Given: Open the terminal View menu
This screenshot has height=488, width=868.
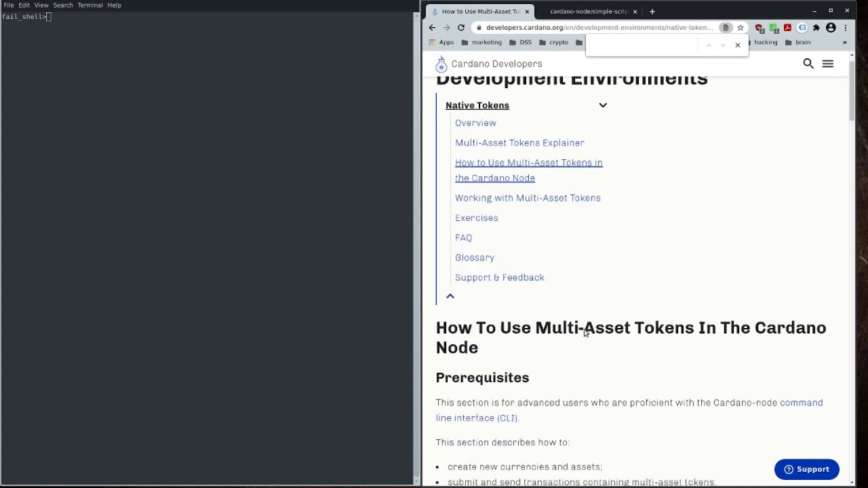Looking at the screenshot, I should point(41,5).
